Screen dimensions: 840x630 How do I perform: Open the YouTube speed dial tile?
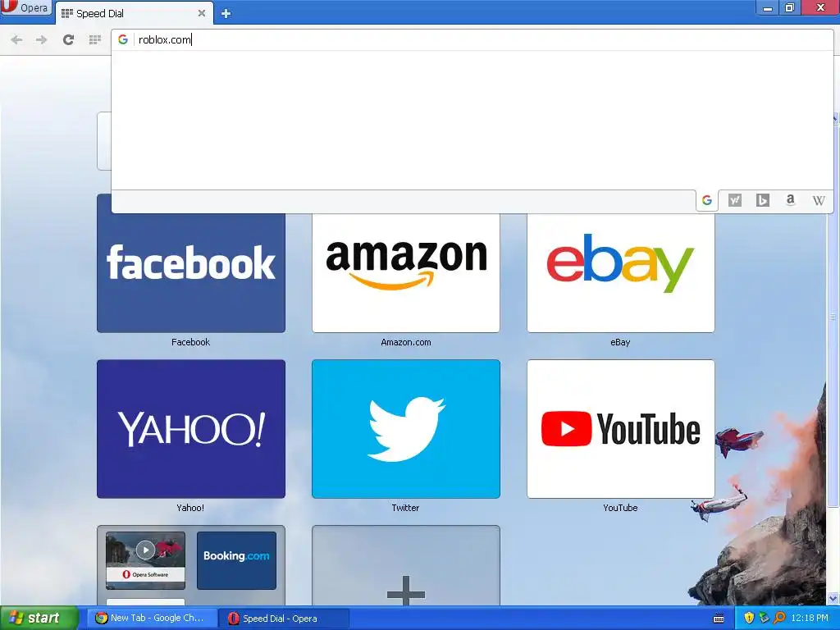coord(620,428)
